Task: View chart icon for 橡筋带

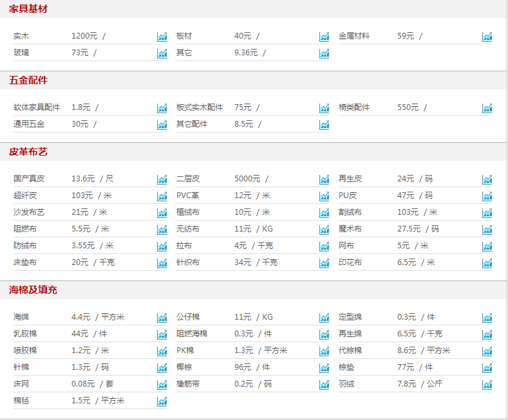Action: [x=324, y=385]
